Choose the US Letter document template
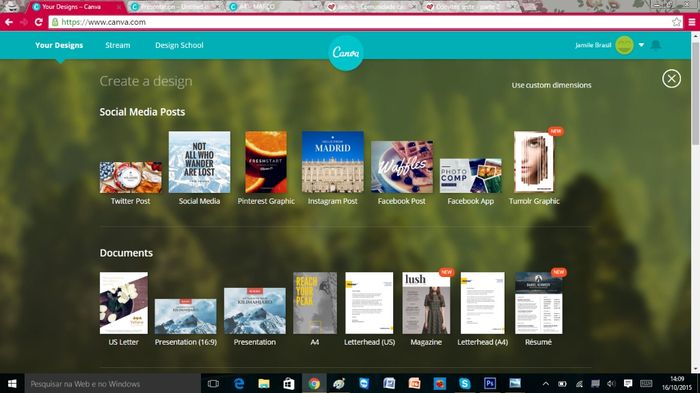Screen dimensions: 700x393 click(x=124, y=303)
